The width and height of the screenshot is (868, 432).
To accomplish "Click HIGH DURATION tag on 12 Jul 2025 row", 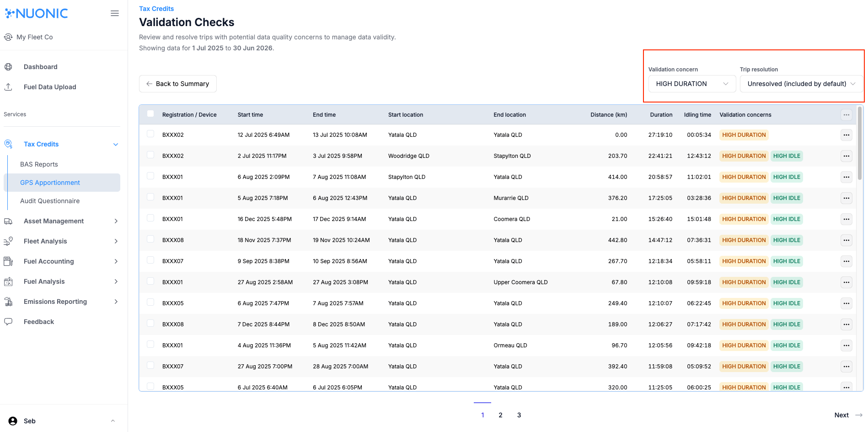I will coord(744,135).
